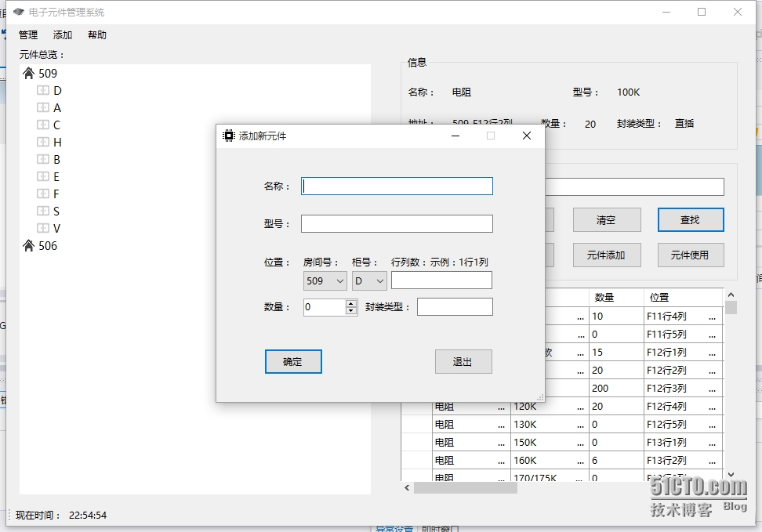
Task: Click the 120K model cell
Action: point(550,406)
